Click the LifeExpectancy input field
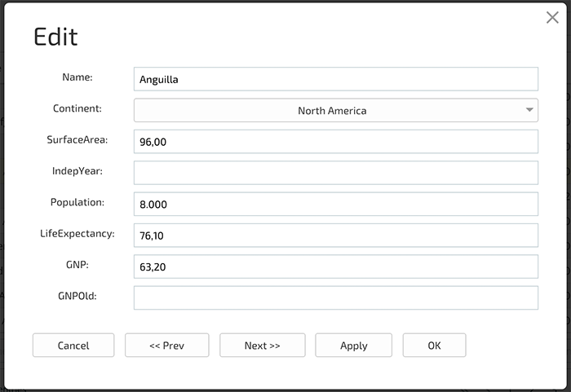571x392 pixels. (336, 236)
